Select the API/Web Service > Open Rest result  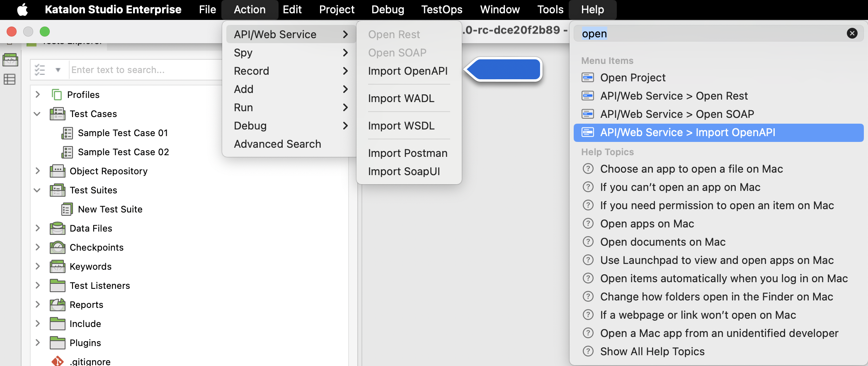(x=674, y=95)
